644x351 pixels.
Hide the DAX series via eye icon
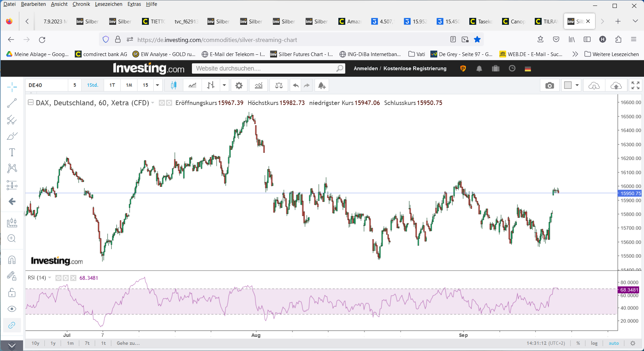(x=162, y=103)
